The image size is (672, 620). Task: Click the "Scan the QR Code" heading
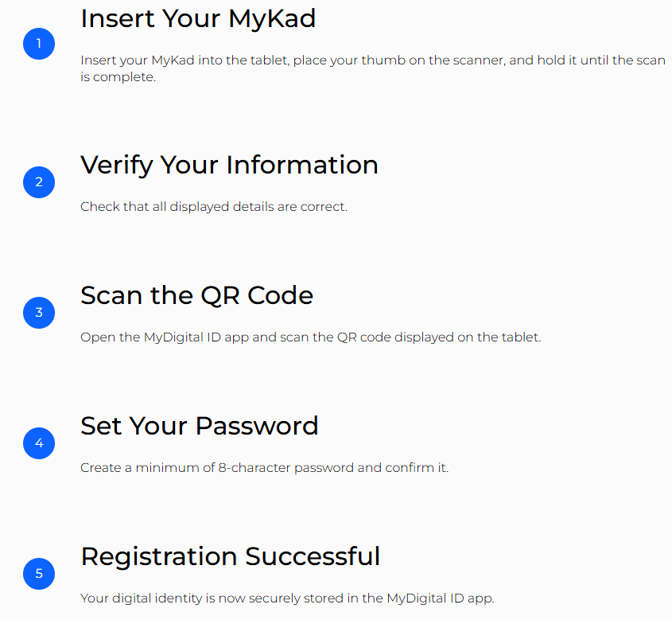(196, 295)
